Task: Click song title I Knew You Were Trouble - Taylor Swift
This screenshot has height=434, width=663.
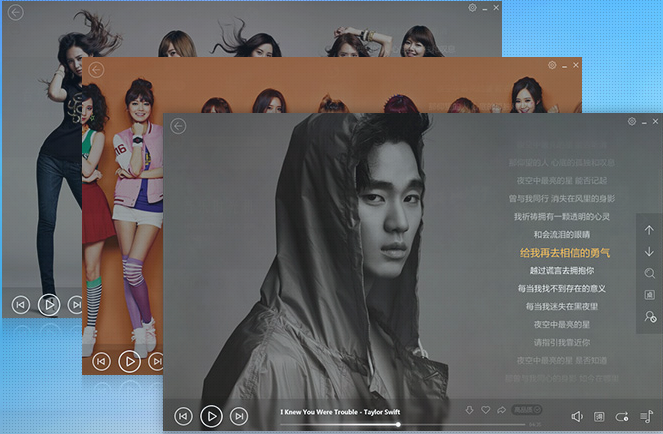Action: [340, 412]
